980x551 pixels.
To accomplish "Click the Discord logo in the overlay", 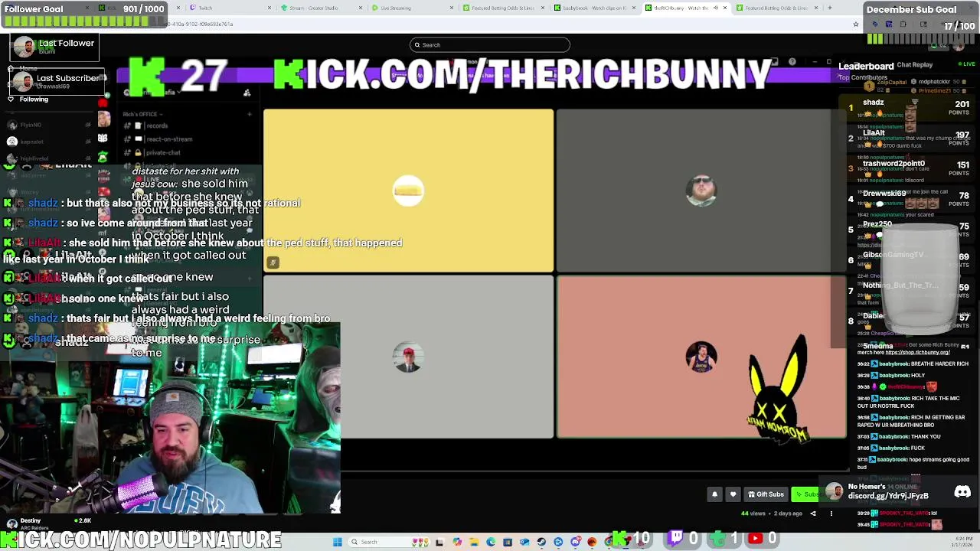I will click(x=962, y=492).
